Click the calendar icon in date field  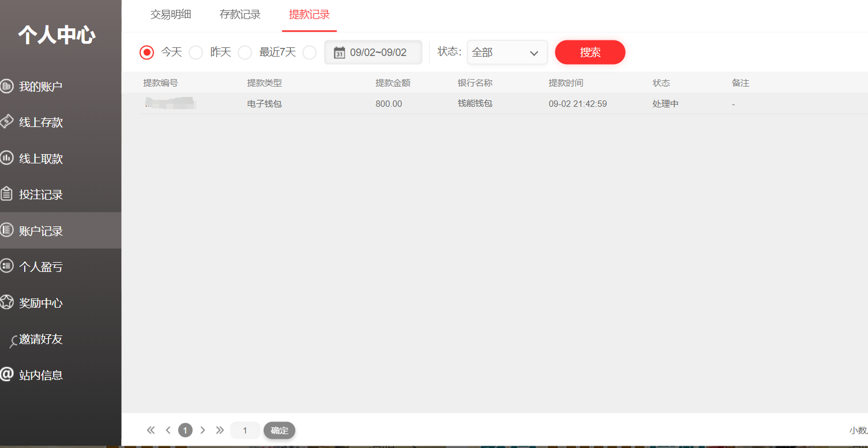(339, 53)
